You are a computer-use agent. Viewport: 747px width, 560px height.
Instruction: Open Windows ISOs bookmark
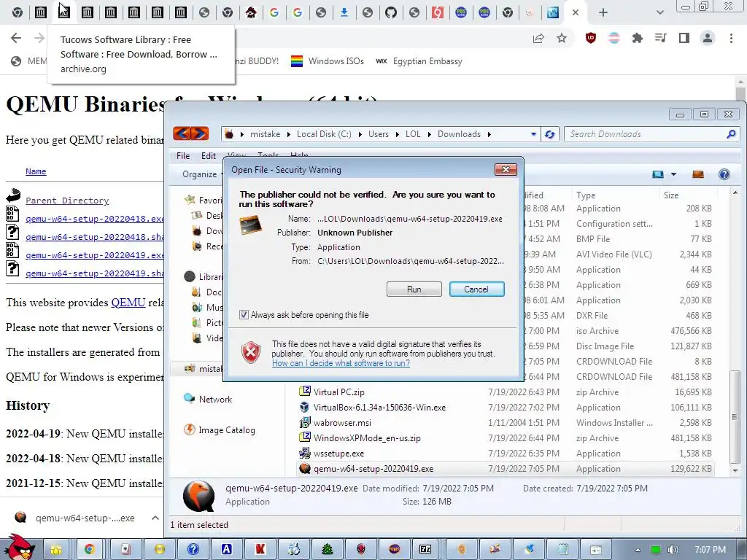pyautogui.click(x=328, y=61)
